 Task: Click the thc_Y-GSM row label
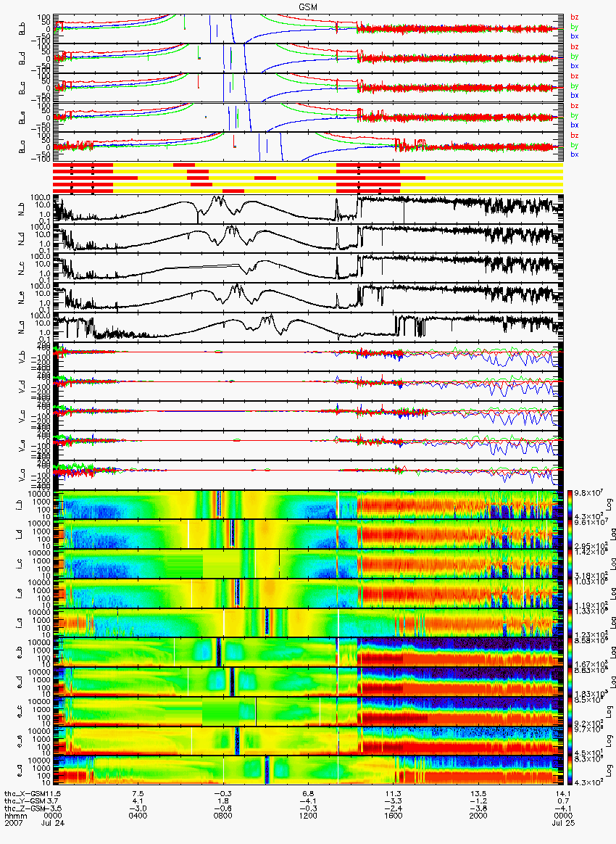click(23, 801)
